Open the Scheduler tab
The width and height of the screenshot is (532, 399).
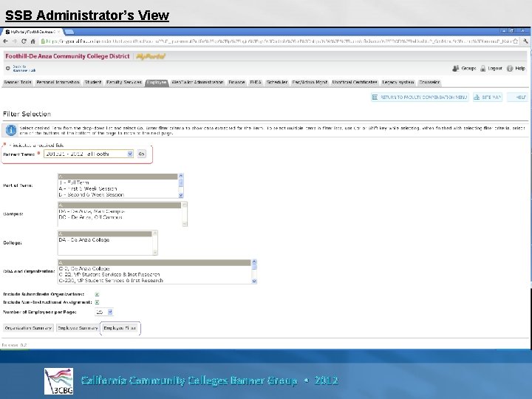(x=277, y=83)
